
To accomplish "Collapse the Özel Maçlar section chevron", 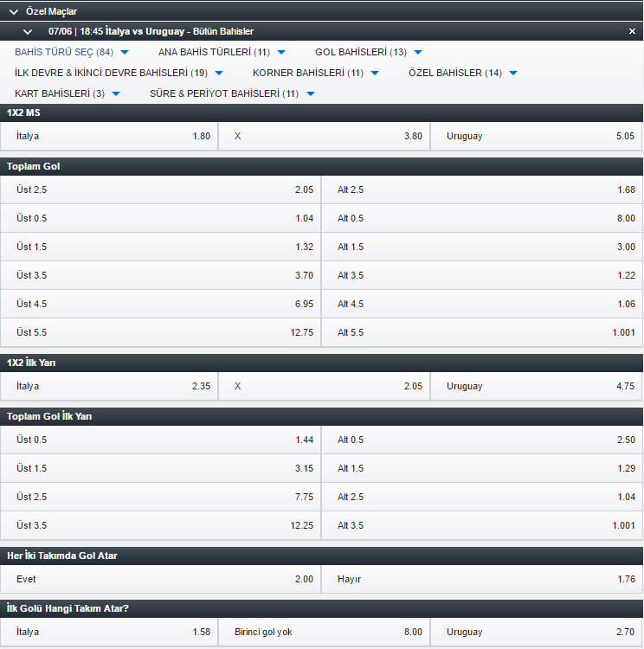I will 14,12.
